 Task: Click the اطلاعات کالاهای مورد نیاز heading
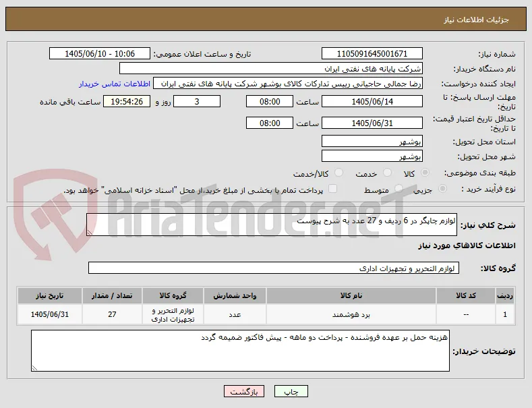pyautogui.click(x=467, y=245)
